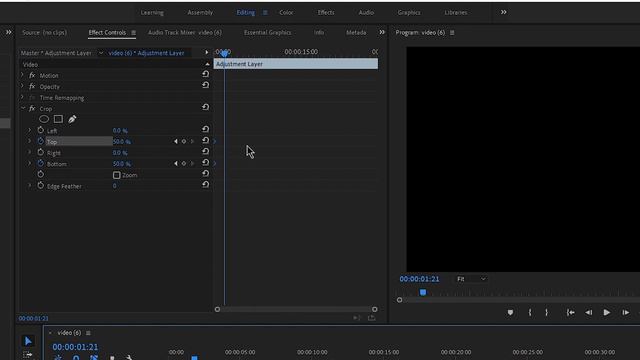Reset the Zoom parameter

coord(205,173)
